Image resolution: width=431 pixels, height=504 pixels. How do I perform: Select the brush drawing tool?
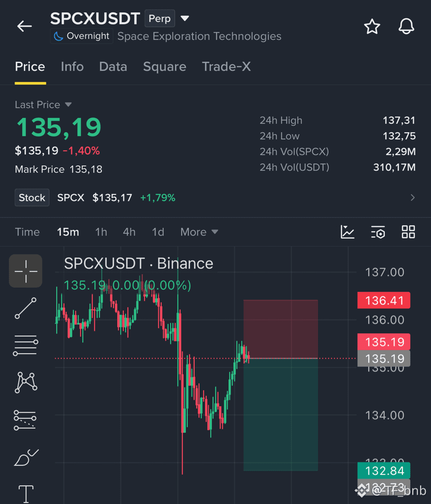coord(26,457)
